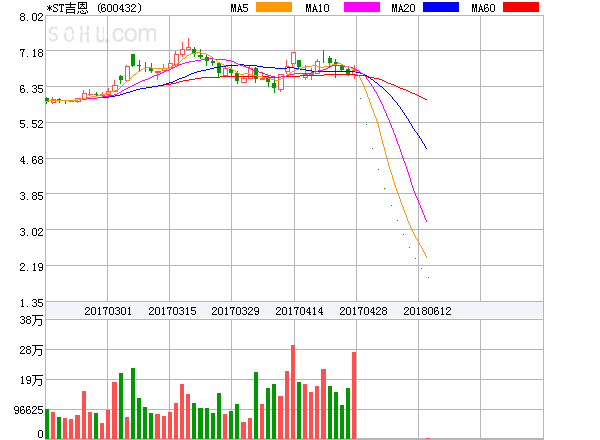
Task: Click the 2.19 price axis label
Action: (x=31, y=267)
